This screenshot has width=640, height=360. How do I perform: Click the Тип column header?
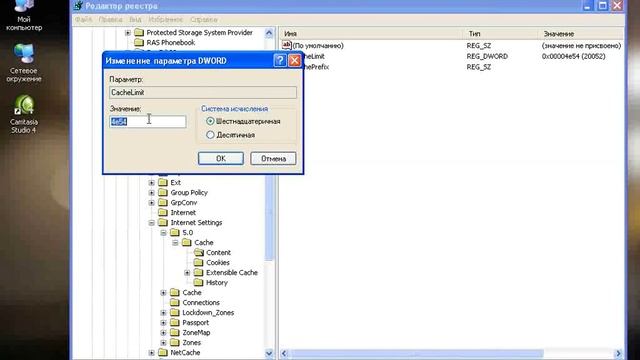[501, 33]
